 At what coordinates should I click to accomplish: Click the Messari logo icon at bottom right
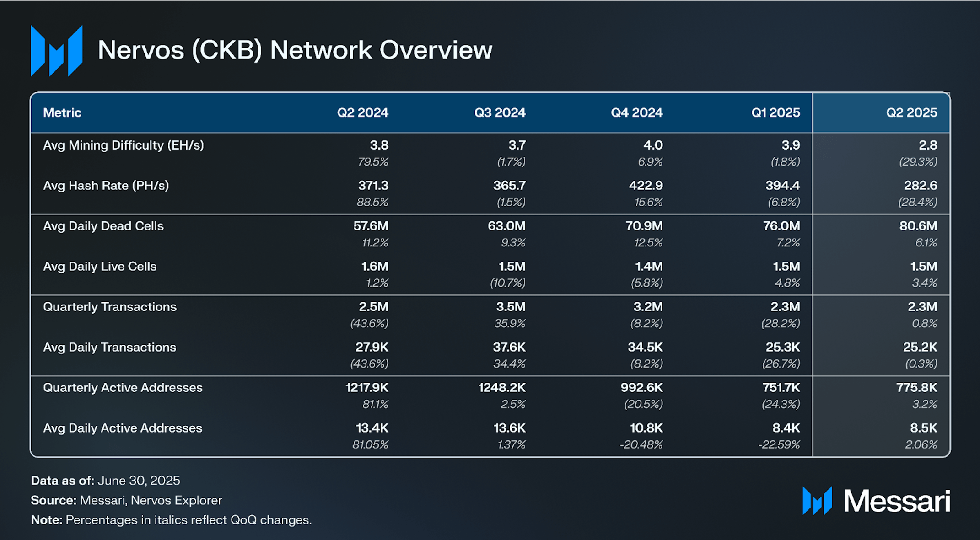(817, 501)
